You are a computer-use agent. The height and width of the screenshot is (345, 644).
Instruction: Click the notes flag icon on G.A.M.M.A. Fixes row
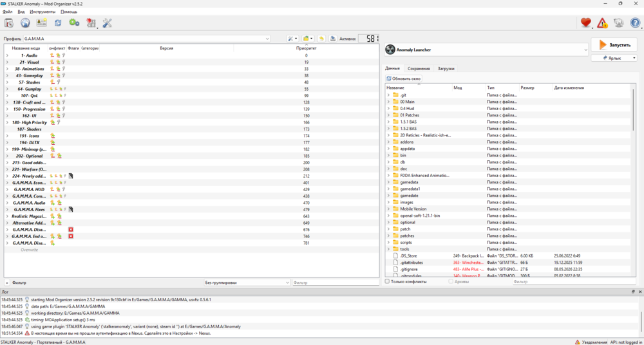(x=71, y=209)
